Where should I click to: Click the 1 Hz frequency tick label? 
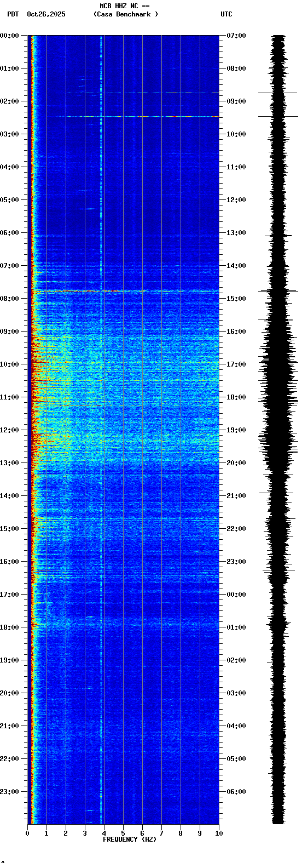[47, 833]
